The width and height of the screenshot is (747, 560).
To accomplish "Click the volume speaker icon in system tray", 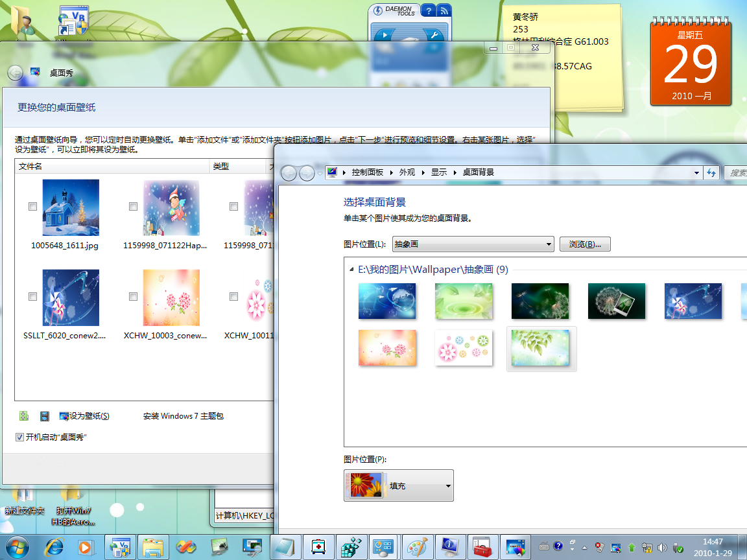I will click(x=662, y=547).
